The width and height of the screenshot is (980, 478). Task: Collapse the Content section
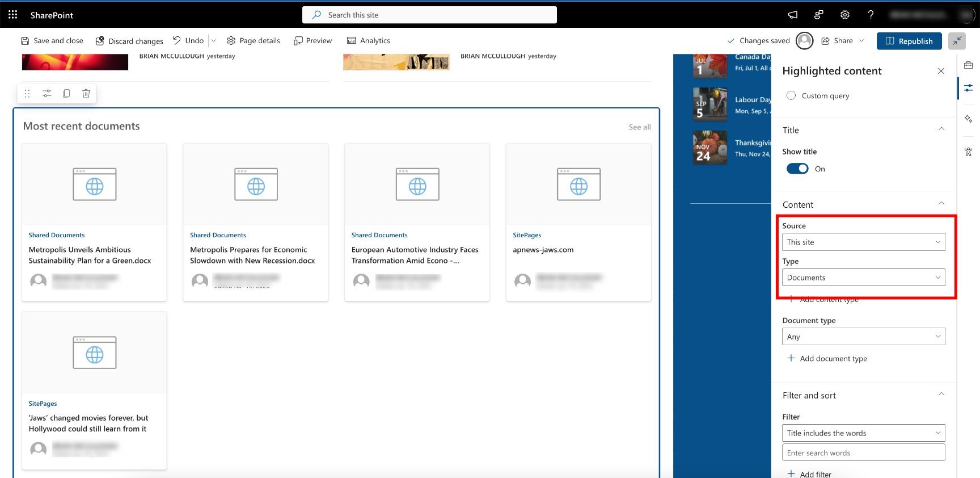tap(941, 204)
